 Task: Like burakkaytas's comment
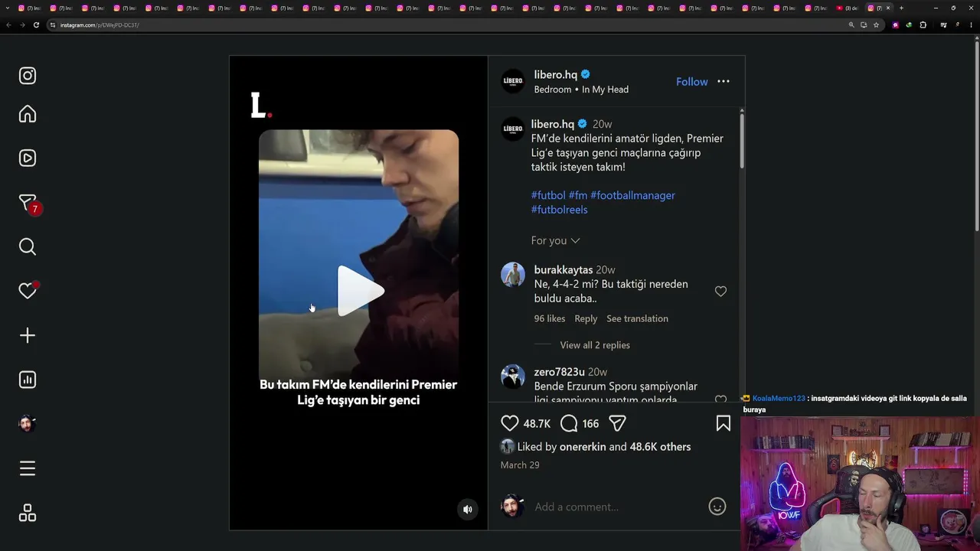click(720, 292)
